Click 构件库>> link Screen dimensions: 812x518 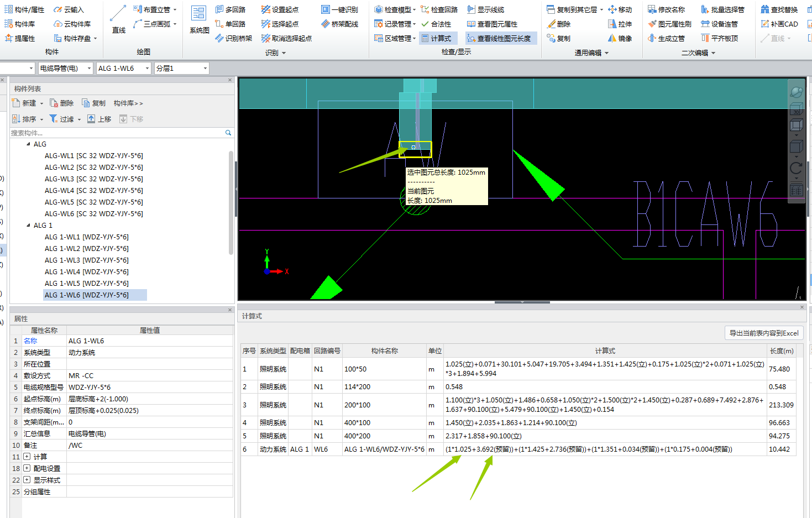point(128,103)
